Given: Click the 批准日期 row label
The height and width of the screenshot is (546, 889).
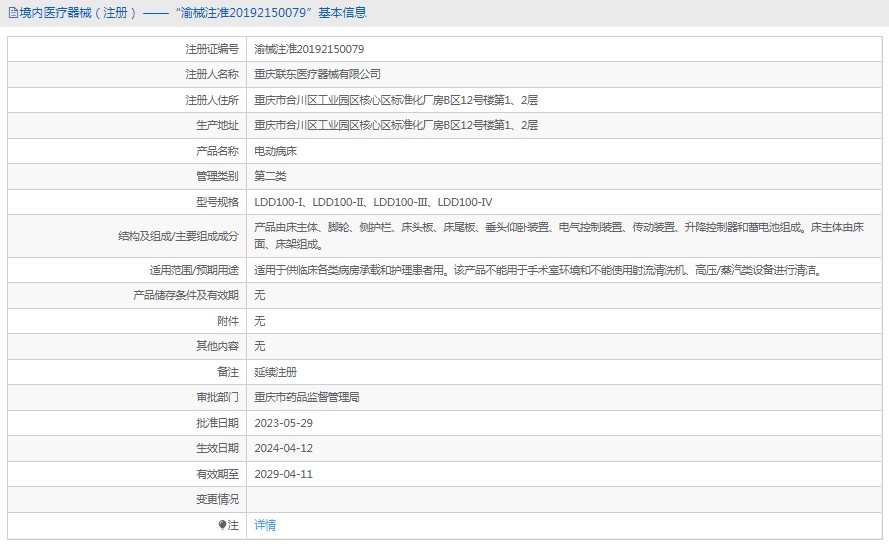Looking at the screenshot, I should click(218, 424).
